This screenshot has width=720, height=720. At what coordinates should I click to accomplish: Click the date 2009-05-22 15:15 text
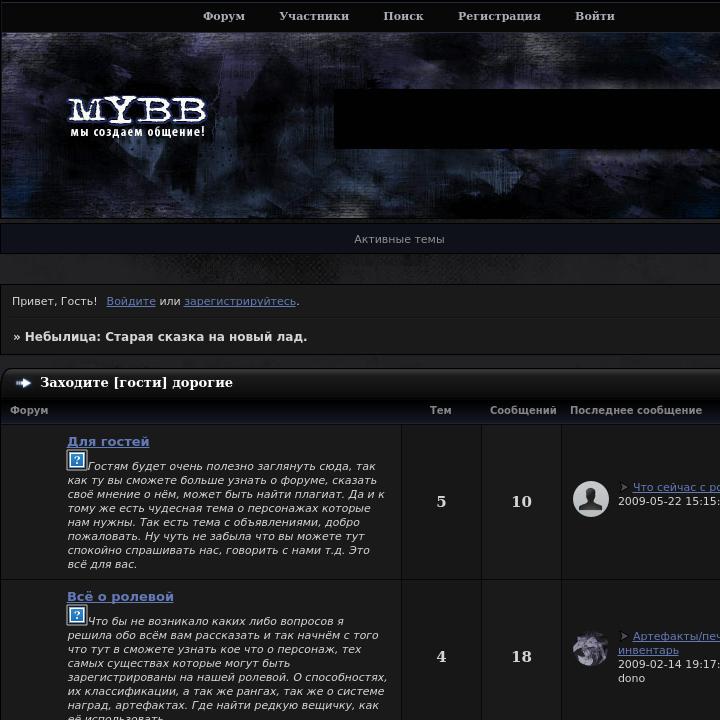[x=669, y=501]
